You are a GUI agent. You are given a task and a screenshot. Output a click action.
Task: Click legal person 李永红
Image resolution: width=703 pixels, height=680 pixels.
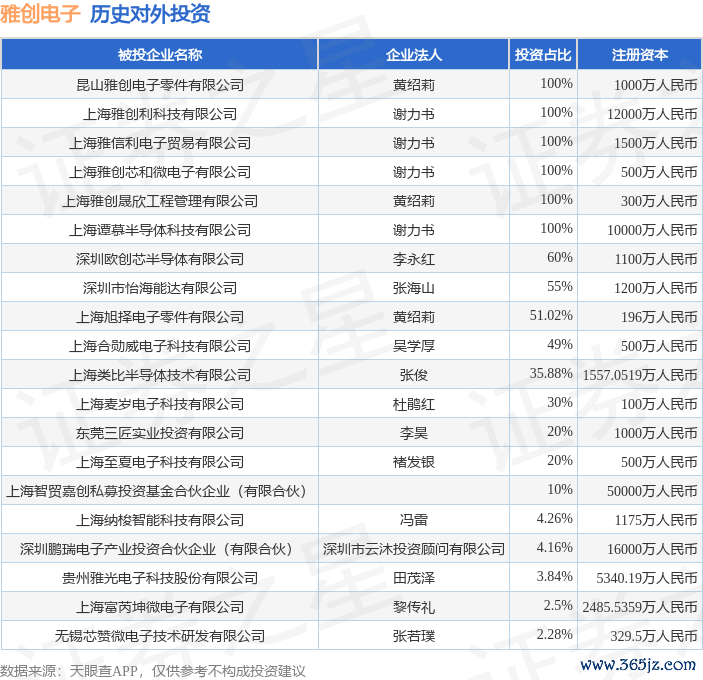(414, 259)
